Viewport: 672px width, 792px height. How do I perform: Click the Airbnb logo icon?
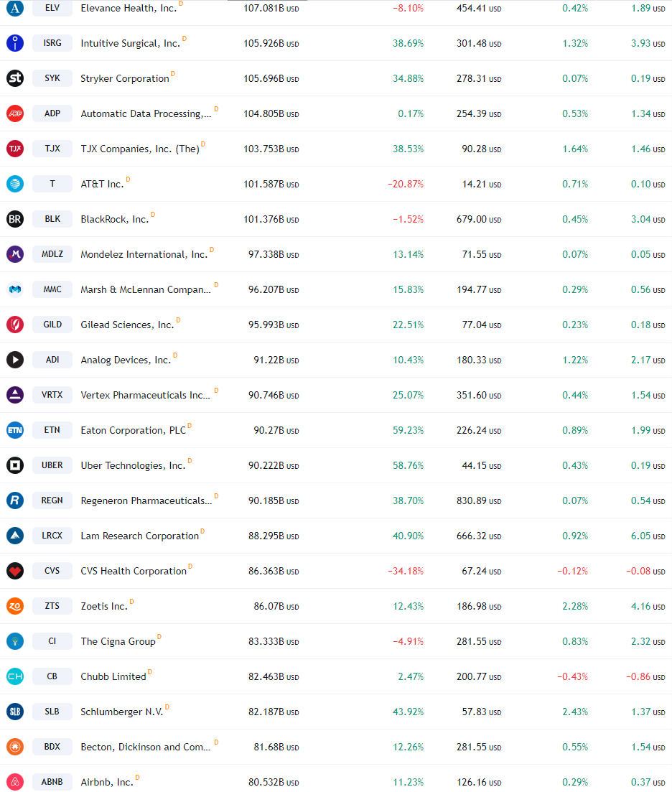(x=15, y=782)
